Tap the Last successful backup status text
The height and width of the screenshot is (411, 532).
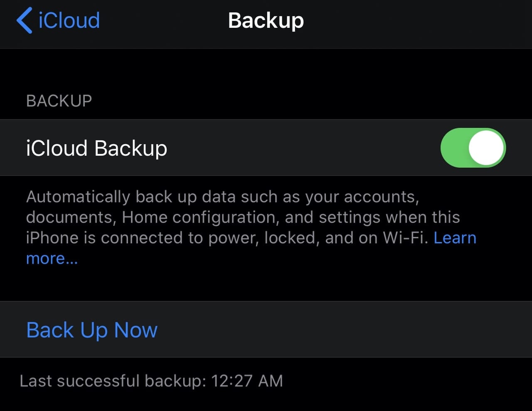(x=113, y=381)
